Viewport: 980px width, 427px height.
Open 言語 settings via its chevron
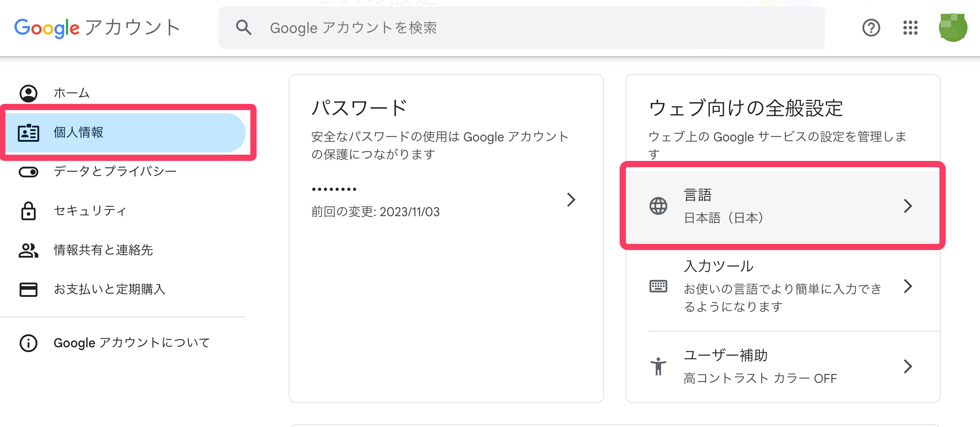click(x=908, y=206)
